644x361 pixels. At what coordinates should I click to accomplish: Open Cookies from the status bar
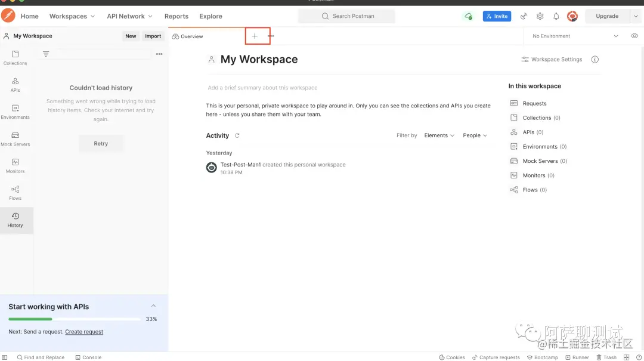click(452, 357)
